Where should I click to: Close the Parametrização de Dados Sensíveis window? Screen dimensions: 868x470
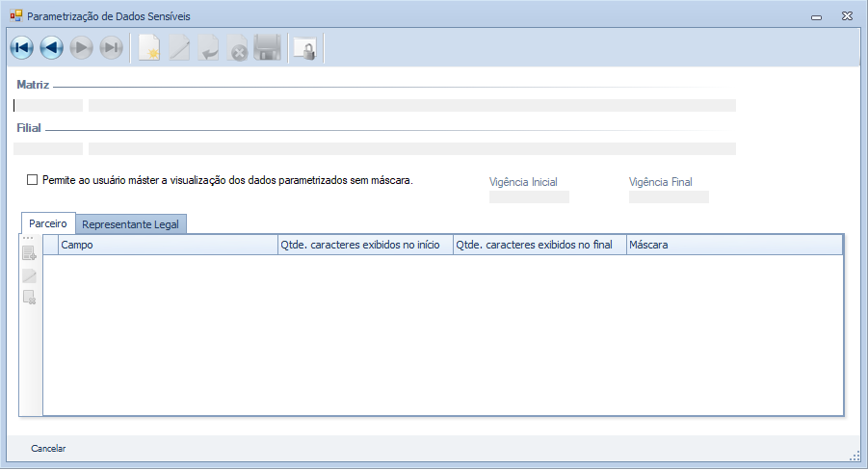pyautogui.click(x=847, y=16)
